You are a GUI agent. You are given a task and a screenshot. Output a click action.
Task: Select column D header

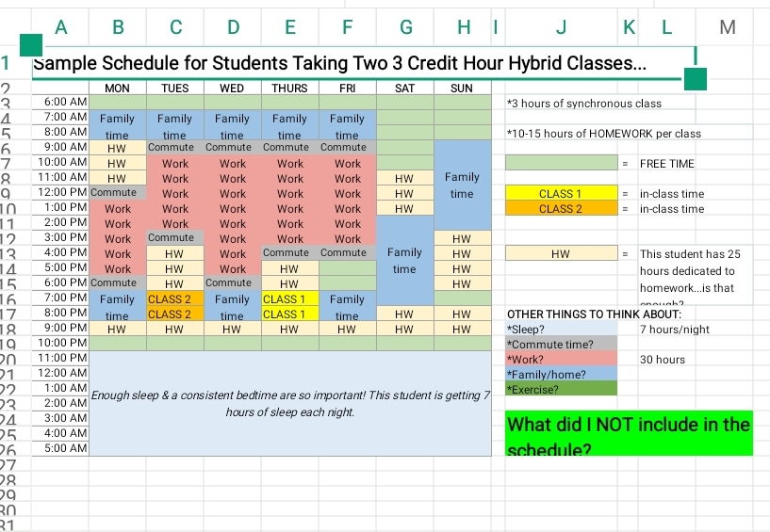point(233,27)
